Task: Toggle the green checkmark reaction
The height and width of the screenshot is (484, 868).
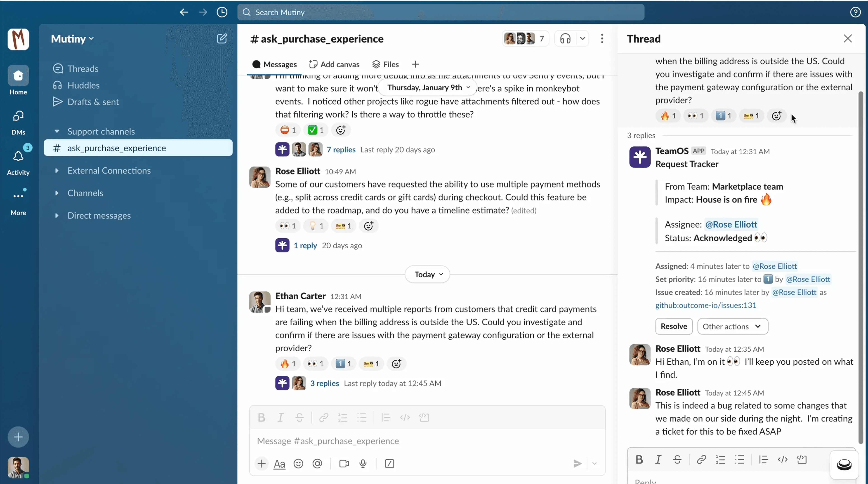Action: 316,130
